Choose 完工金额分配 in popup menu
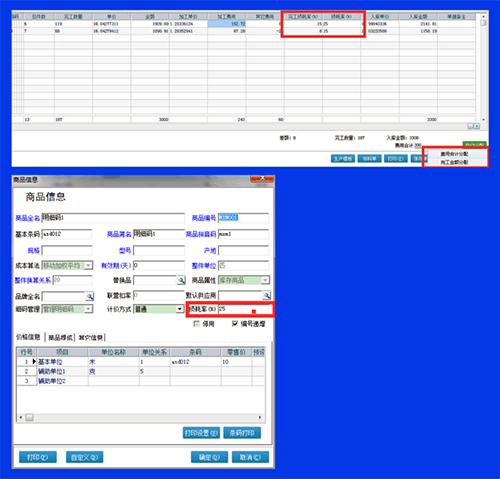Image resolution: width=500 pixels, height=479 pixels. [454, 162]
